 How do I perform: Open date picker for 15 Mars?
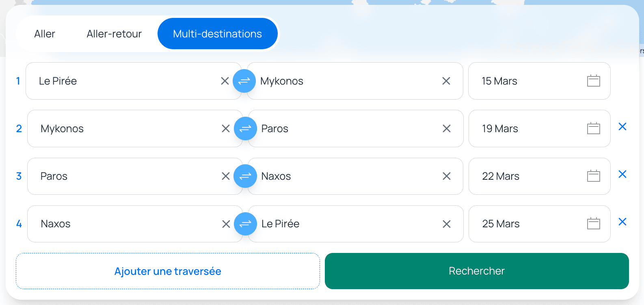point(593,81)
